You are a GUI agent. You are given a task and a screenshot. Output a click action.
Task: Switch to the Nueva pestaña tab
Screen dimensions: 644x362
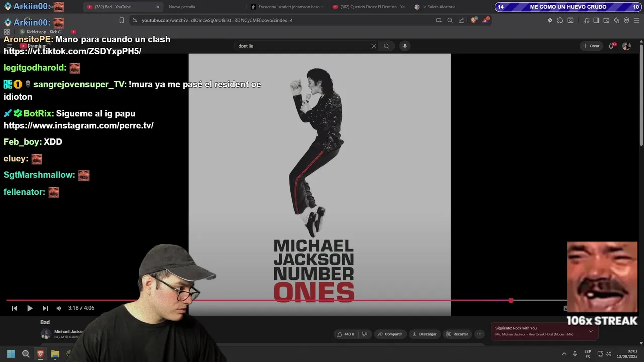click(182, 7)
